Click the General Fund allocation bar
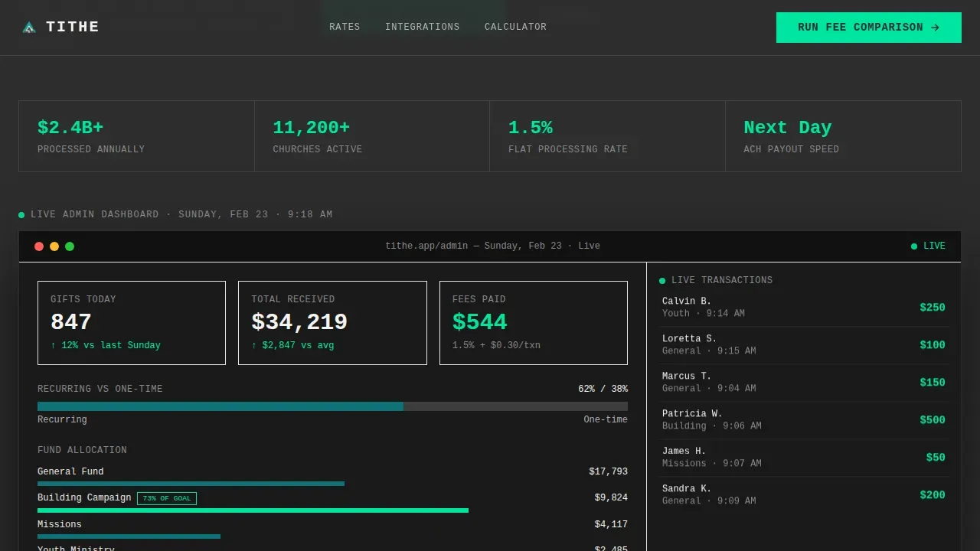The height and width of the screenshot is (551, 980). (x=191, y=484)
